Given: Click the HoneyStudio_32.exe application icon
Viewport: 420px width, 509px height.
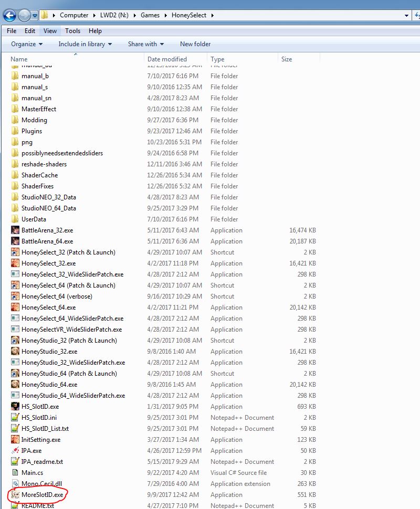Looking at the screenshot, I should click(15, 352).
